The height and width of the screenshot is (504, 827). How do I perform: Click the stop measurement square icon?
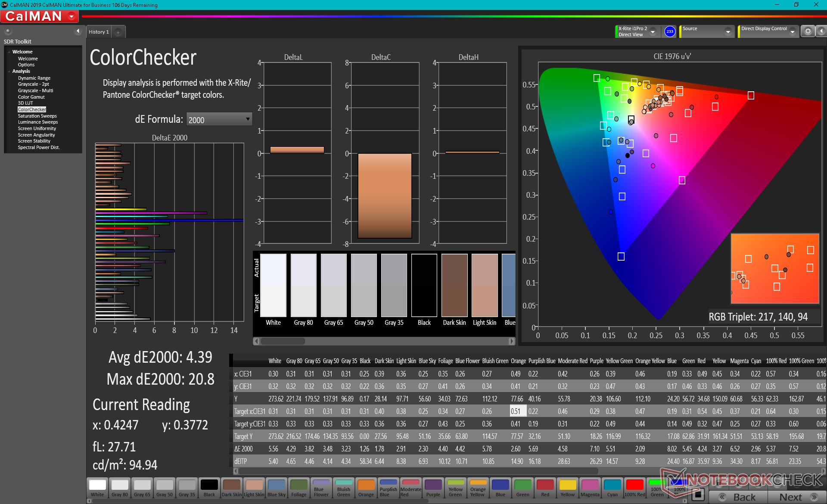pos(698,495)
